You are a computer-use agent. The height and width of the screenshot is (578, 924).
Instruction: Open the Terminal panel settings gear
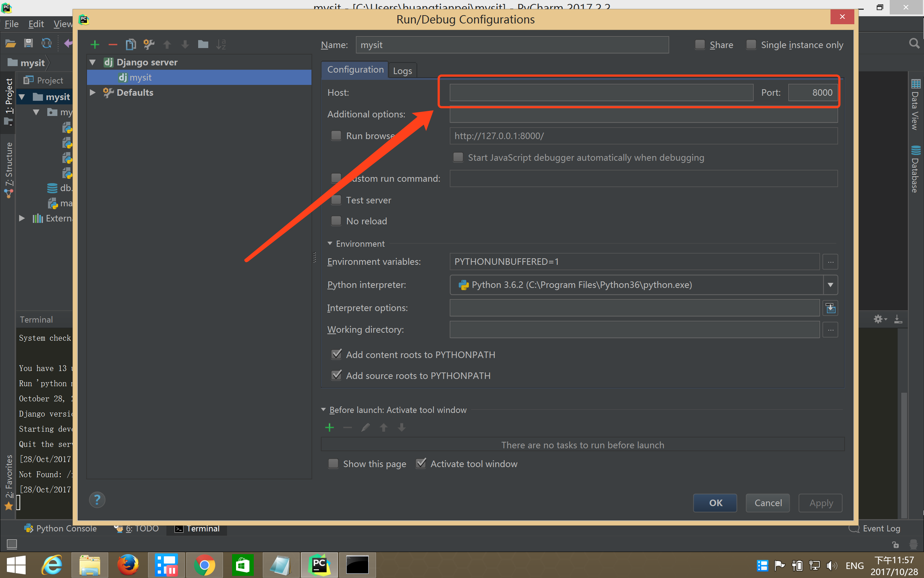(x=880, y=319)
